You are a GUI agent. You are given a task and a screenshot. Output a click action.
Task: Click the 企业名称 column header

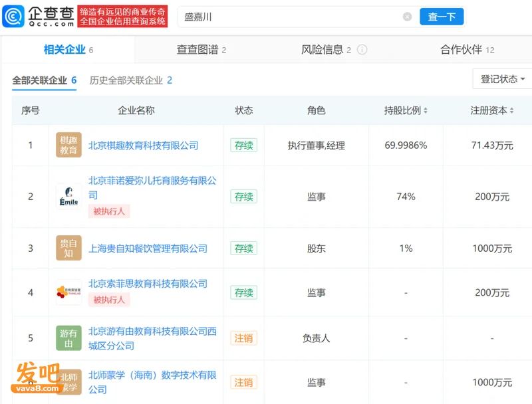pyautogui.click(x=136, y=110)
